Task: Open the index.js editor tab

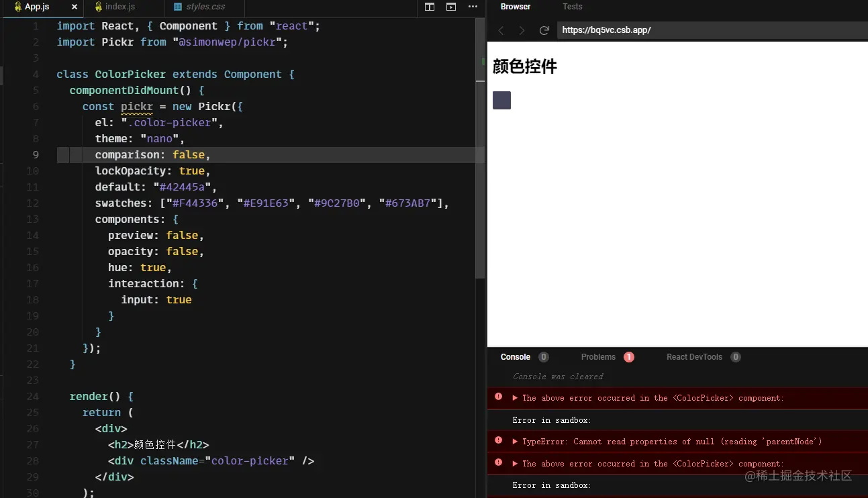Action: tap(120, 7)
